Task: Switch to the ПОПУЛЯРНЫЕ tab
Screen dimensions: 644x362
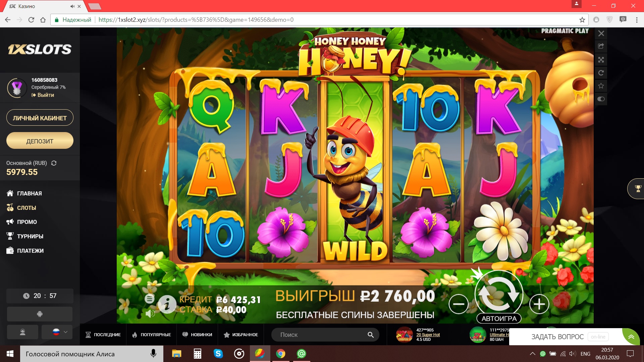Action: (152, 335)
